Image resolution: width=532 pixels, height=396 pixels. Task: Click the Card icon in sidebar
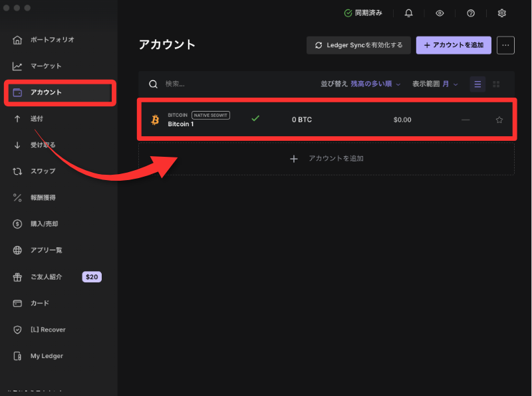[x=17, y=303]
